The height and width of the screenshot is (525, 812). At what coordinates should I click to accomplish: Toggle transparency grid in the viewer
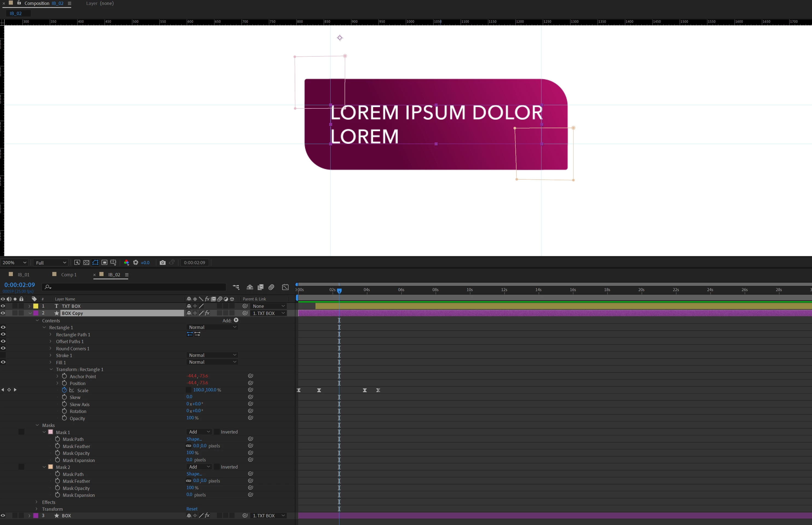click(86, 262)
